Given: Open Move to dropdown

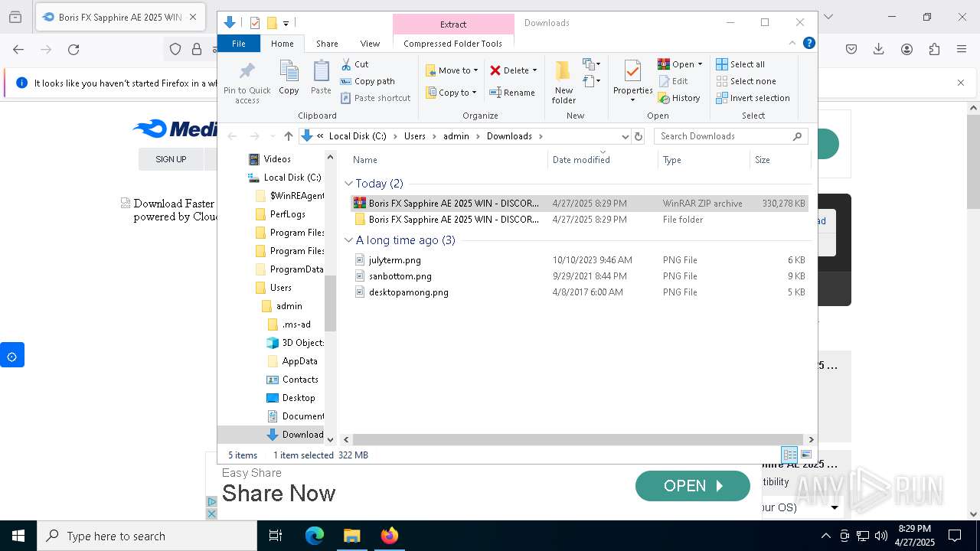Looking at the screenshot, I should click(452, 70).
